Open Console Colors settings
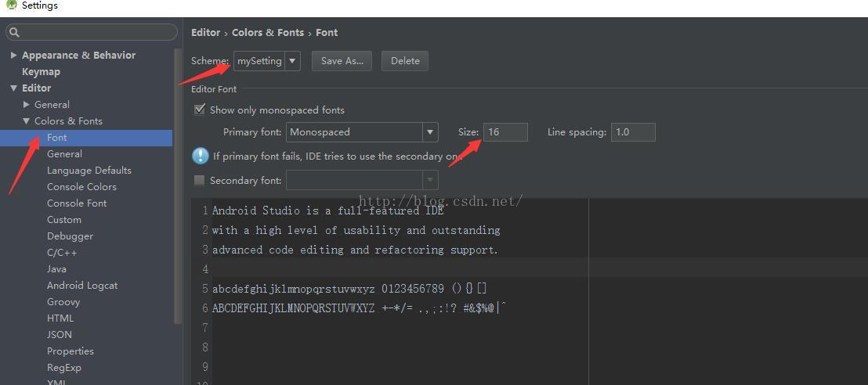The image size is (868, 385). pyautogui.click(x=82, y=187)
